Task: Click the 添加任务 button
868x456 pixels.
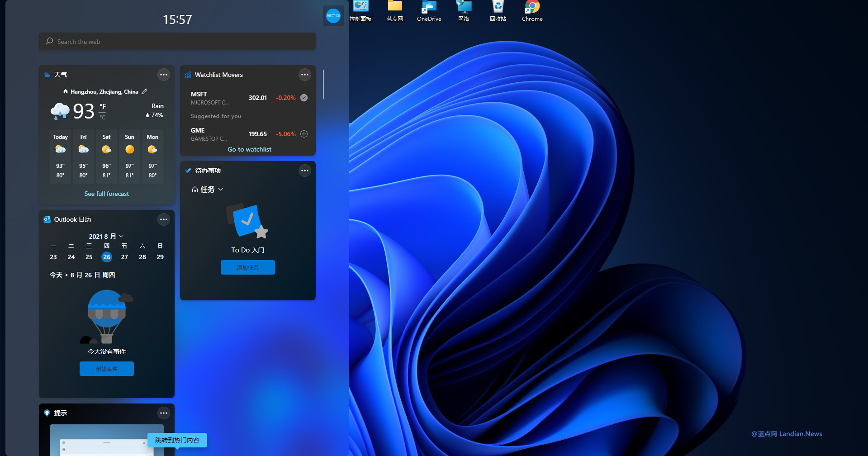Action: coord(247,267)
